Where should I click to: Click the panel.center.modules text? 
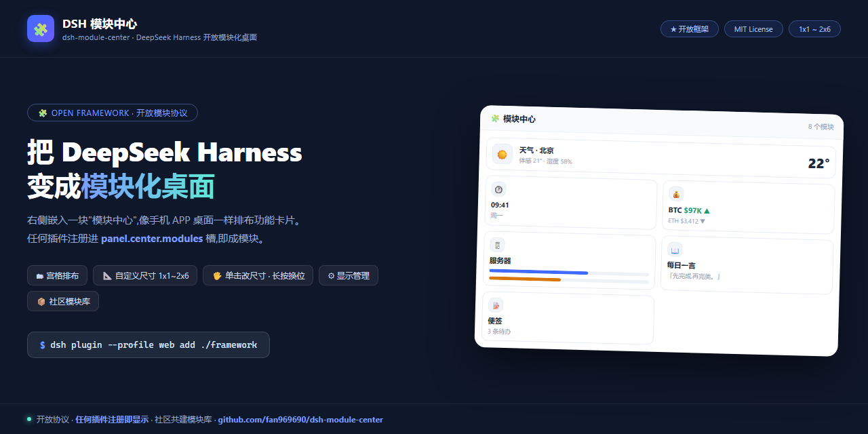152,239
